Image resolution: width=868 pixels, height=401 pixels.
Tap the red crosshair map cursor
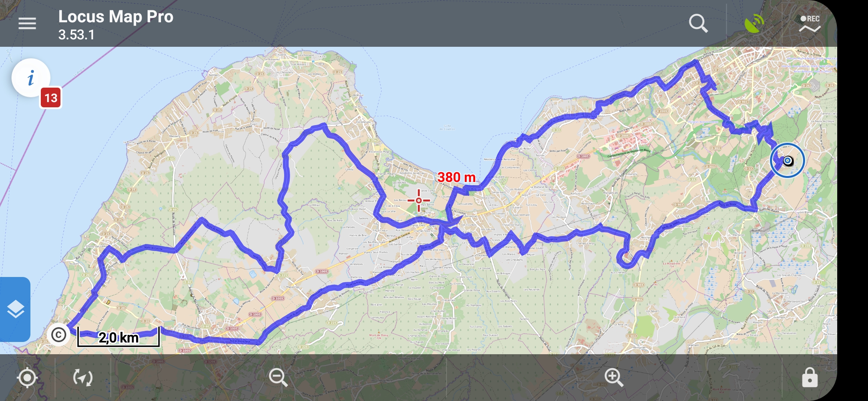[419, 200]
